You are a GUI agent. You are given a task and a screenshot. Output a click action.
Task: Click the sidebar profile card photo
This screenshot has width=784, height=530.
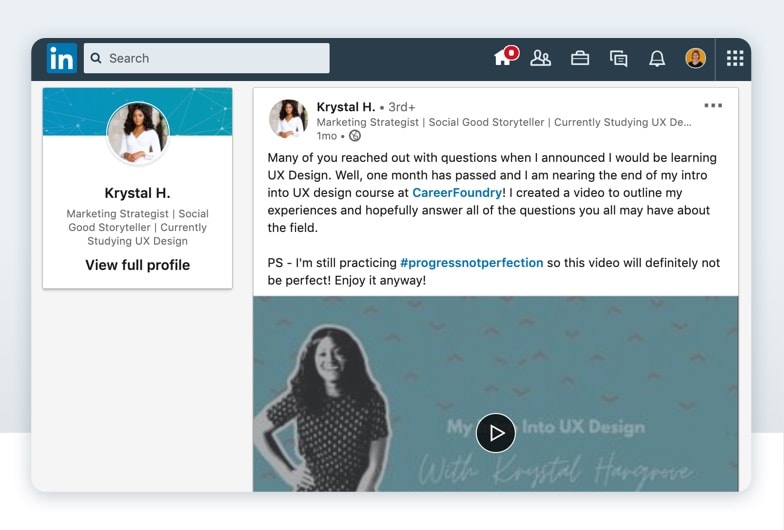pyautogui.click(x=138, y=133)
